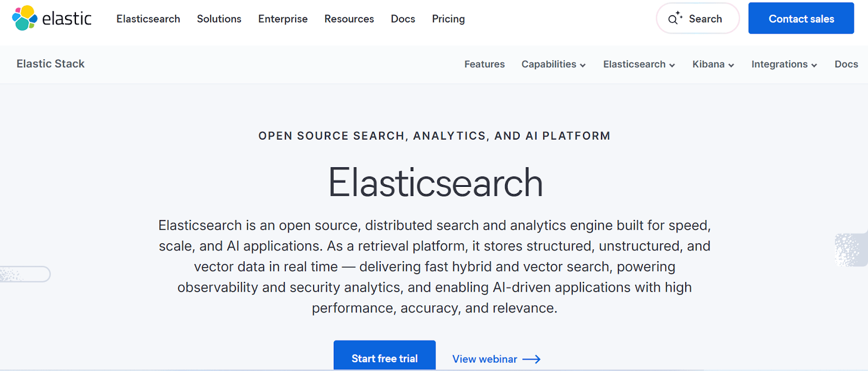Expand the Kibana dropdown
The width and height of the screenshot is (868, 371).
[712, 64]
